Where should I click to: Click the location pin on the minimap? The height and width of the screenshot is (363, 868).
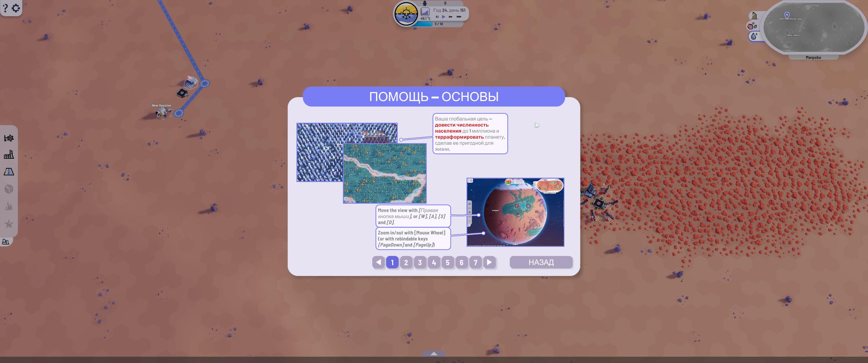(787, 15)
